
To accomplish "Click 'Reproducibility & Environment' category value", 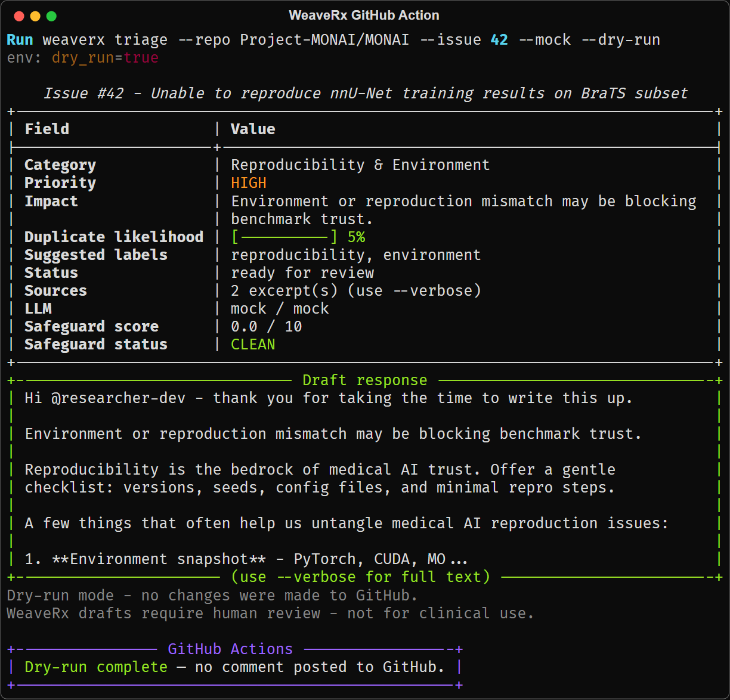I will pyautogui.click(x=360, y=165).
